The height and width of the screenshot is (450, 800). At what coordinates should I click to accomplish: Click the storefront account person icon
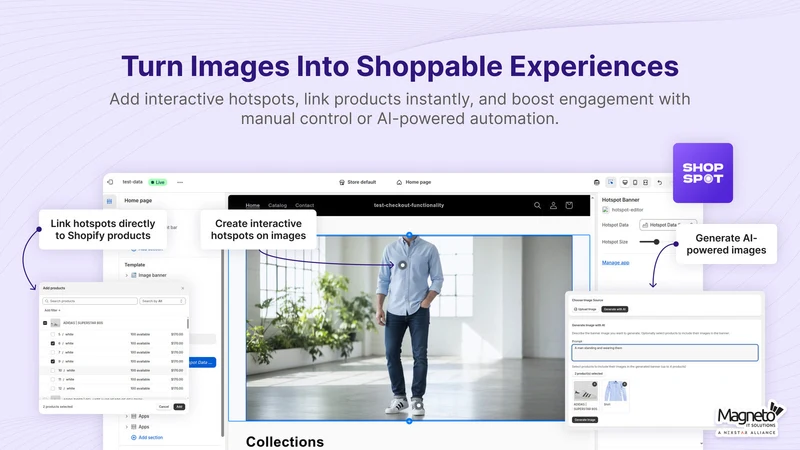click(553, 205)
